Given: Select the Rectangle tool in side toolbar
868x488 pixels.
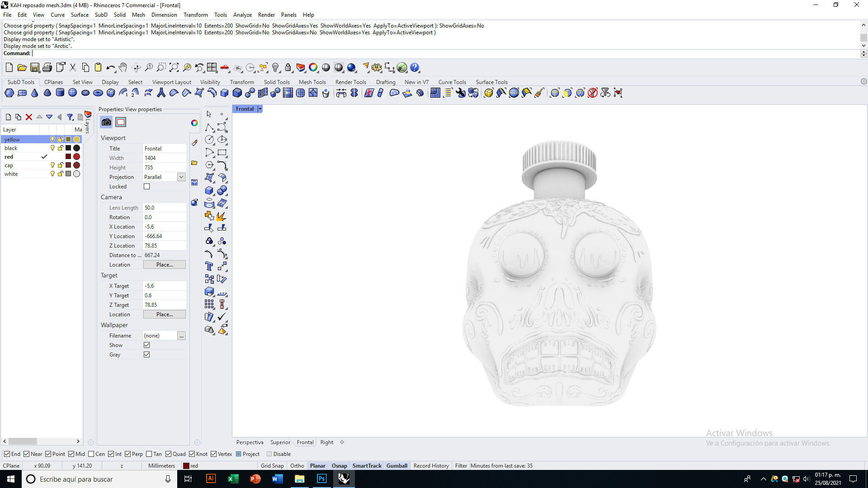Looking at the screenshot, I should point(222,152).
